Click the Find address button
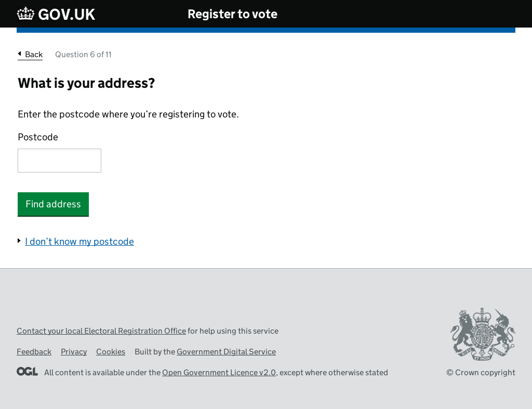This screenshot has width=532, height=409. pos(54,204)
